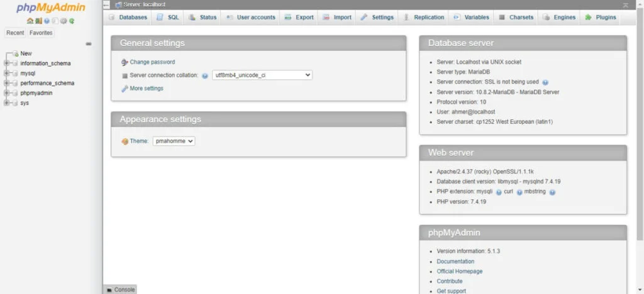Open the MariaDB documentation page icon
The width and height of the screenshot is (644, 294).
pos(55,21)
